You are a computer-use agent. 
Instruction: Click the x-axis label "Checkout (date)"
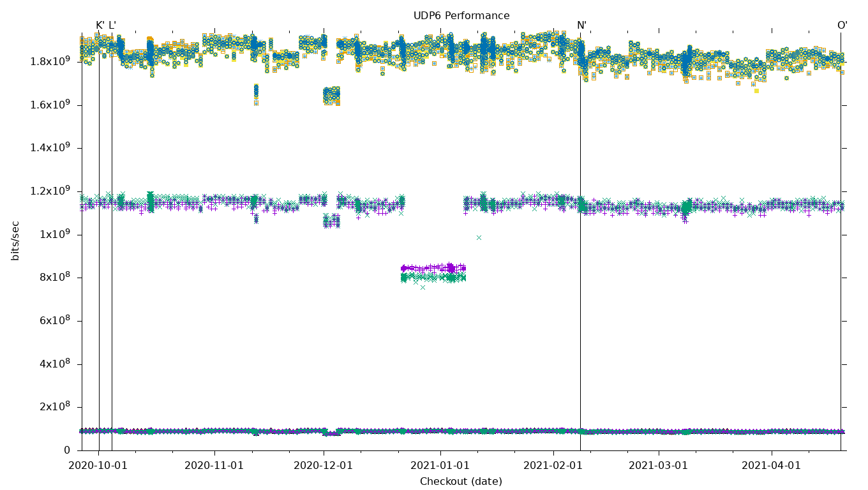(x=461, y=482)
